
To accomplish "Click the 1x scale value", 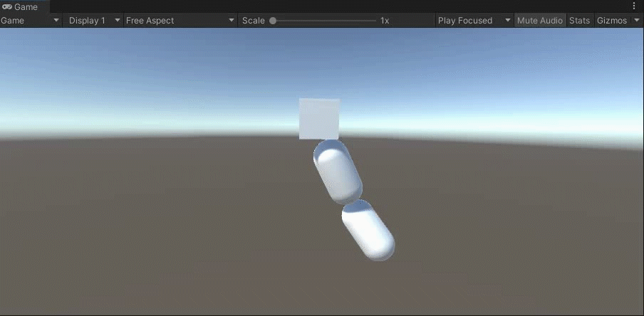I will tap(385, 21).
